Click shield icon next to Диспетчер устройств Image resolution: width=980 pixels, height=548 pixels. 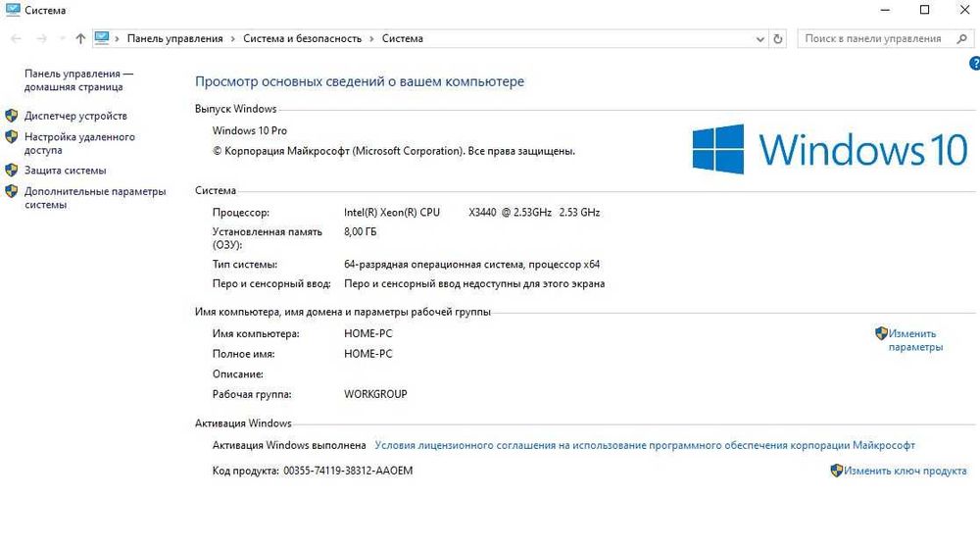[11, 116]
